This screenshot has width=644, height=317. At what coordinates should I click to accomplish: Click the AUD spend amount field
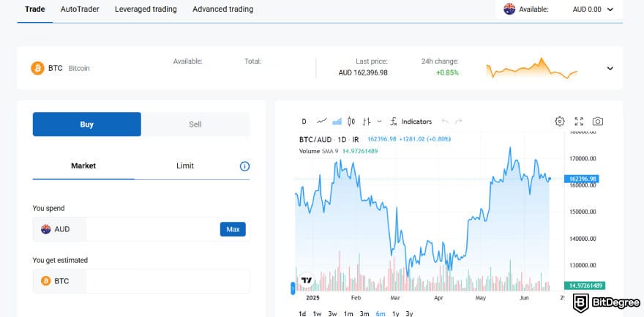[152, 229]
